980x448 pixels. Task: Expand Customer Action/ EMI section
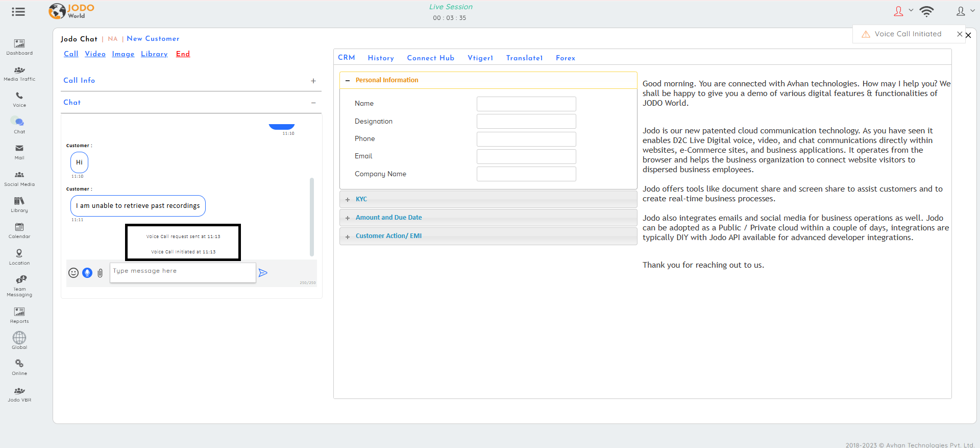point(488,236)
